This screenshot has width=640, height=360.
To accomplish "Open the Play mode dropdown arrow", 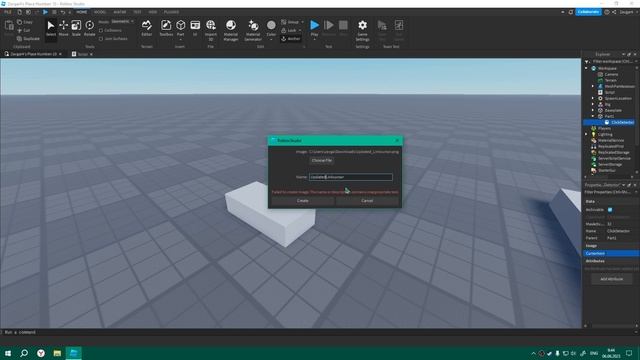I will (x=314, y=39).
